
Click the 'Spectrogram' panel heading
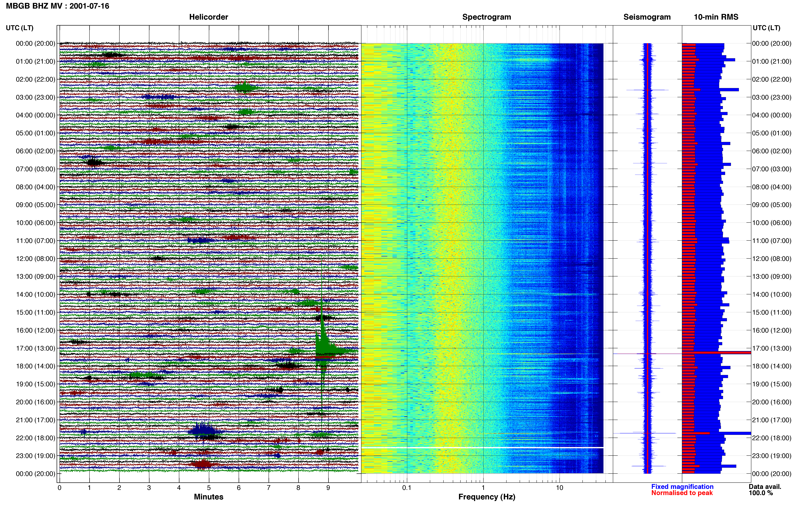(487, 17)
